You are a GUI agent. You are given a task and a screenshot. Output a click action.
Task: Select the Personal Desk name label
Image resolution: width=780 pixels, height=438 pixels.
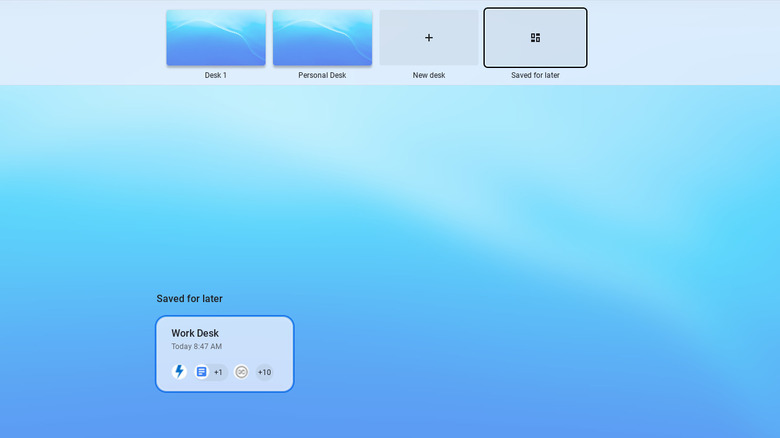click(x=322, y=75)
